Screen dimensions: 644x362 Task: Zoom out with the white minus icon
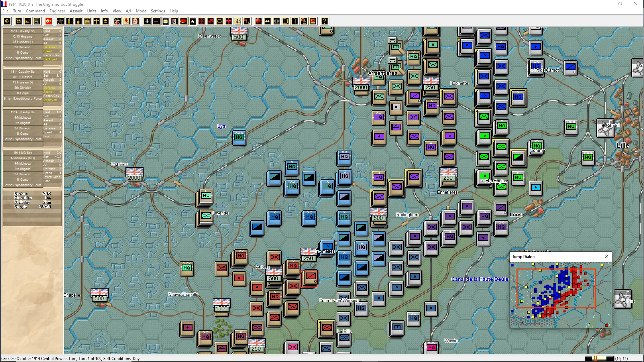(x=156, y=21)
